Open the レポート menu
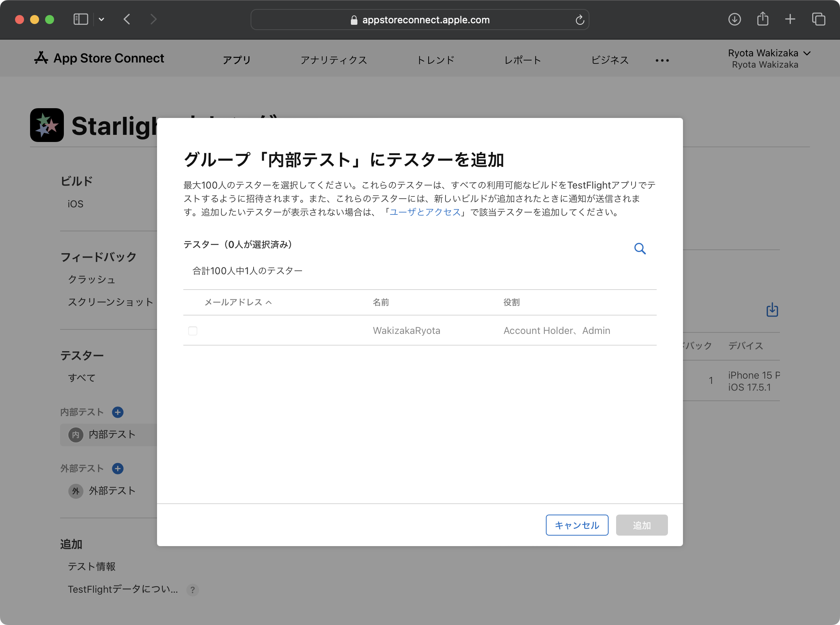The image size is (840, 625). (523, 60)
